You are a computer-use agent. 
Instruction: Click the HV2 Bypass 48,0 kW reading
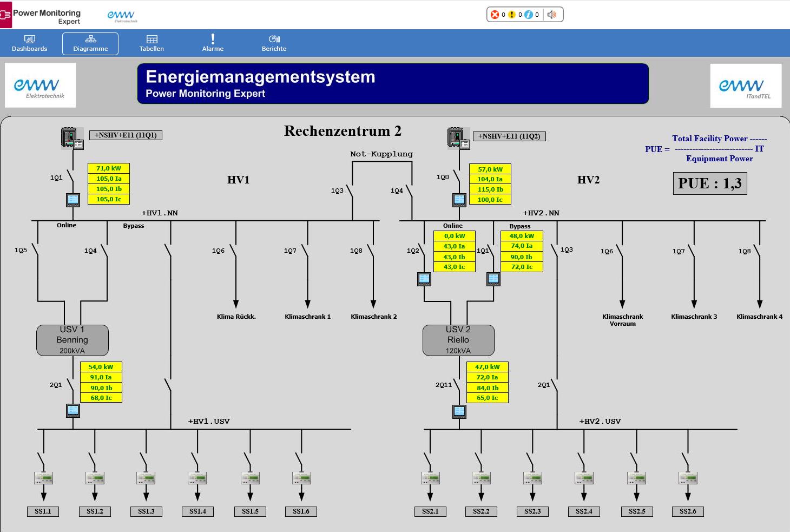tap(522, 236)
